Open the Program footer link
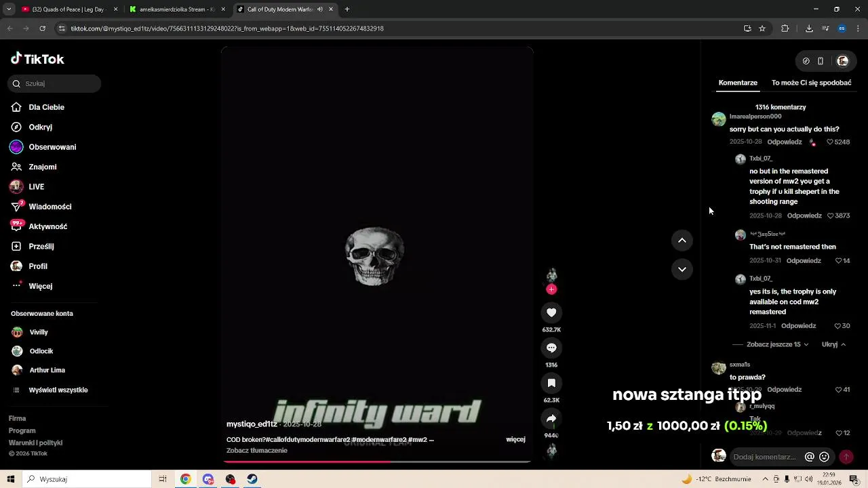Screen dimensions: 868x488 [x=22, y=430]
